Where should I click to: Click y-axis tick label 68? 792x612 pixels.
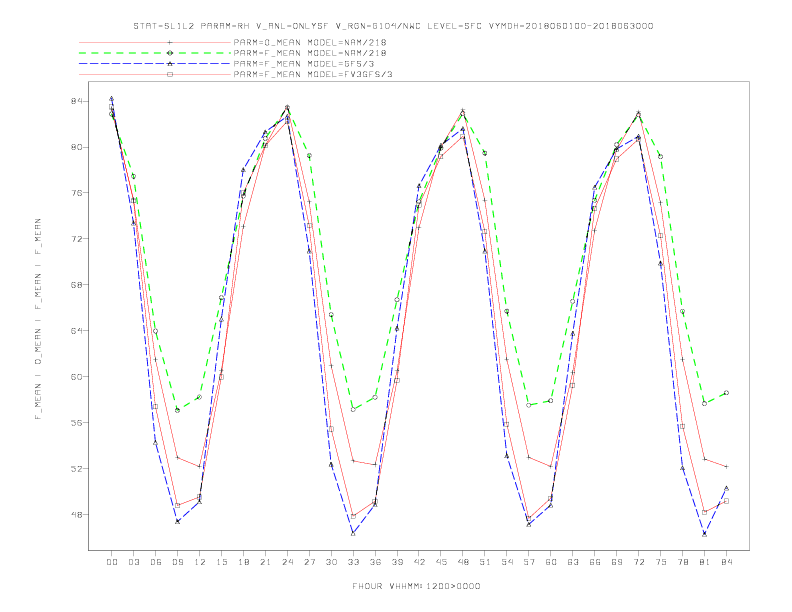76,285
